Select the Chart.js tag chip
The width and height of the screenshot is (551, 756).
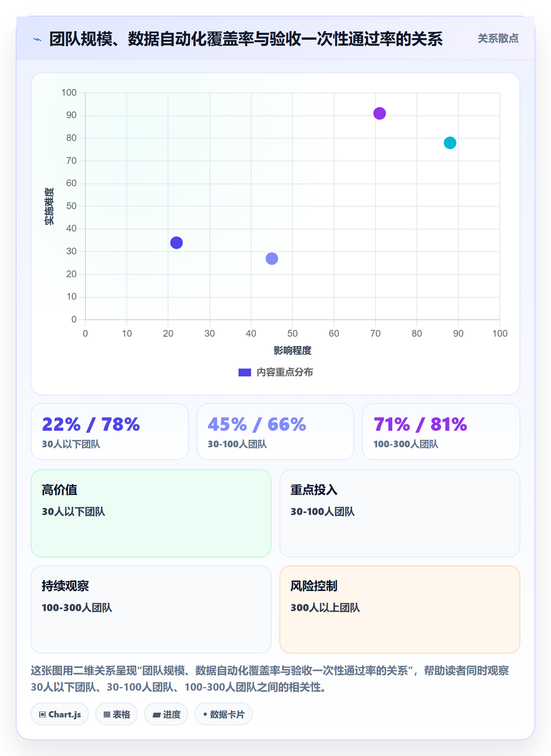click(60, 714)
